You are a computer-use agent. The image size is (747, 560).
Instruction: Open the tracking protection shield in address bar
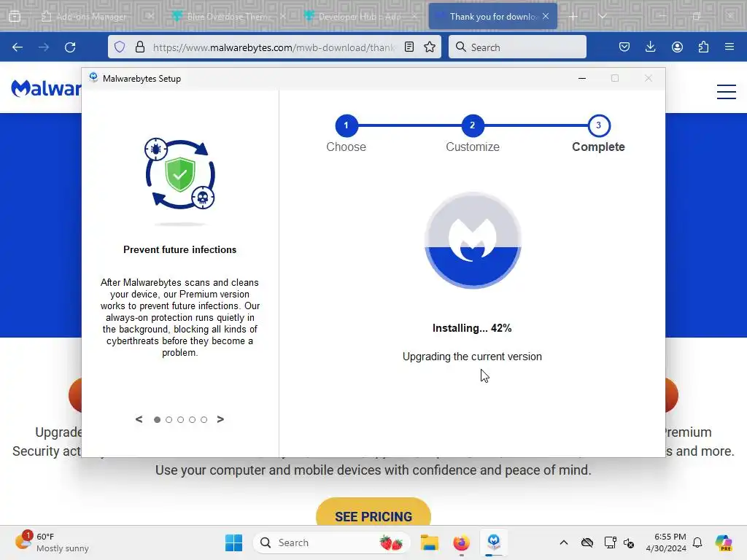120,47
